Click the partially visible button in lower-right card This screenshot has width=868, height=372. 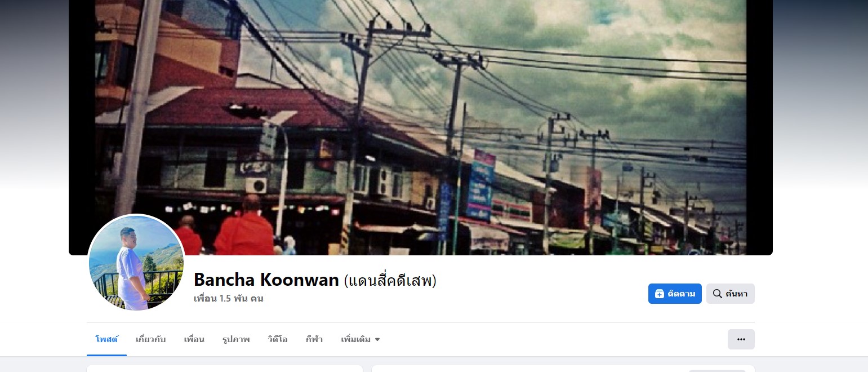click(717, 371)
